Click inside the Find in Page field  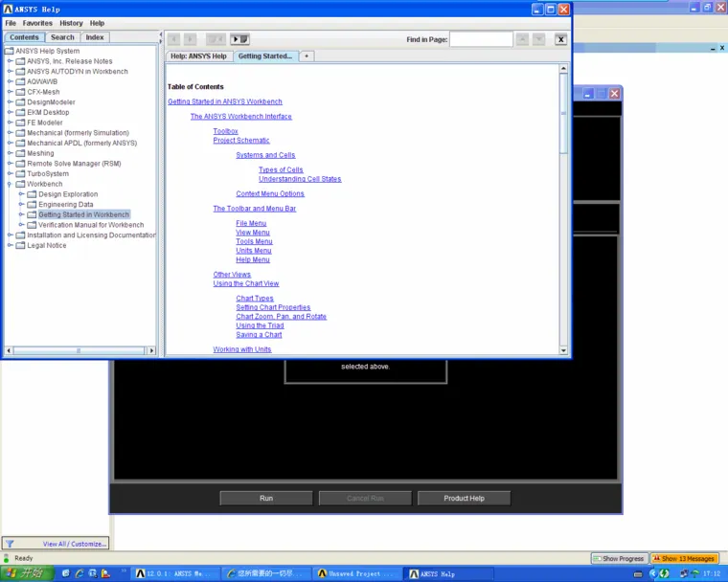(x=481, y=39)
